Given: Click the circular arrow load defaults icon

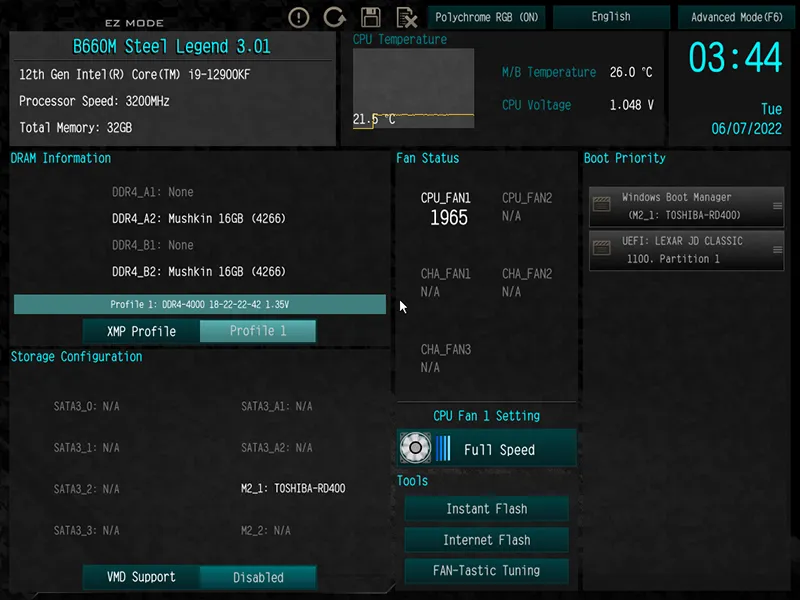Looking at the screenshot, I should [335, 17].
